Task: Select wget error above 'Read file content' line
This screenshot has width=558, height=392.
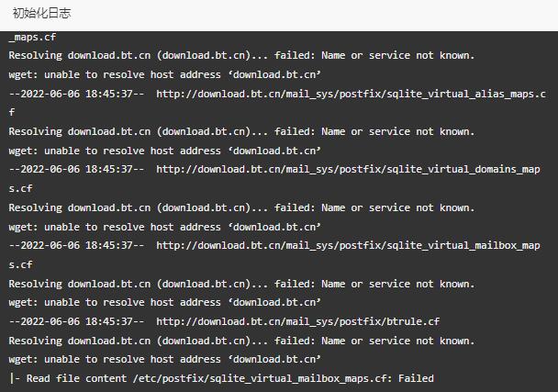Action: [165, 359]
